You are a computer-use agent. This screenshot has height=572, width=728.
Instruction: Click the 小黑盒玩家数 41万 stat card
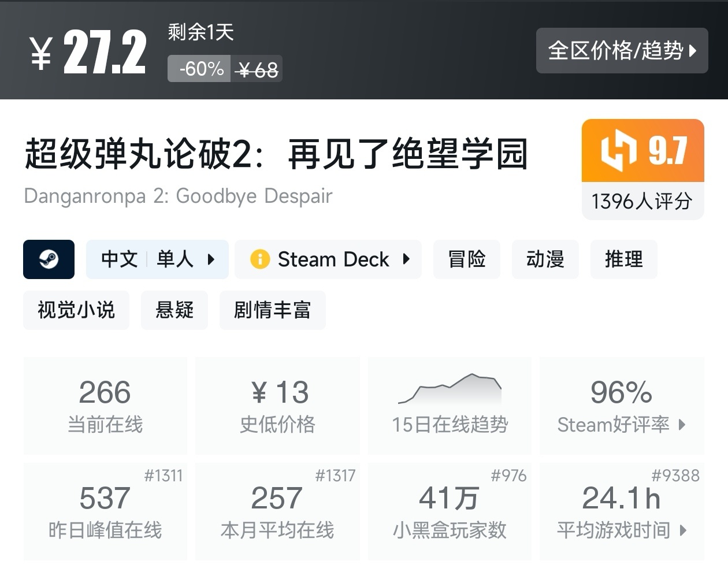pyautogui.click(x=450, y=511)
